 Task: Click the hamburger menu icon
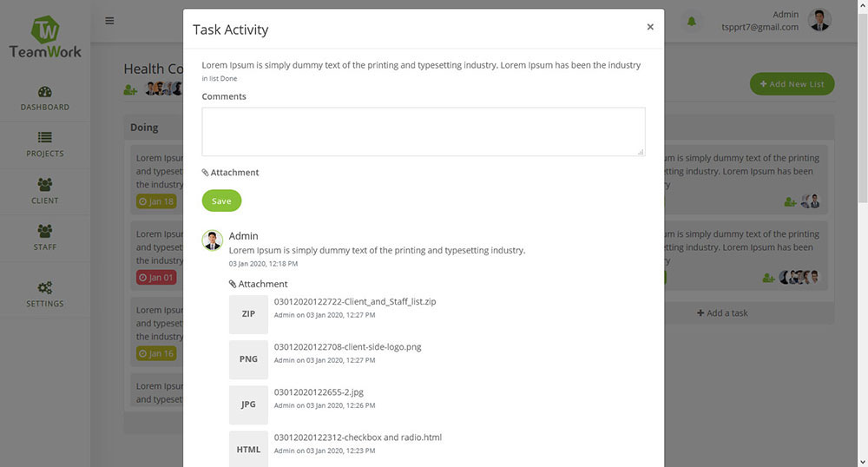tap(109, 21)
